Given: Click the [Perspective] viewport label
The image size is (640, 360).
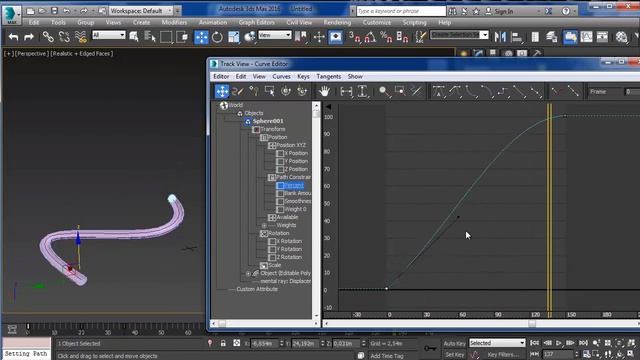Looking at the screenshot, I should tap(31, 53).
